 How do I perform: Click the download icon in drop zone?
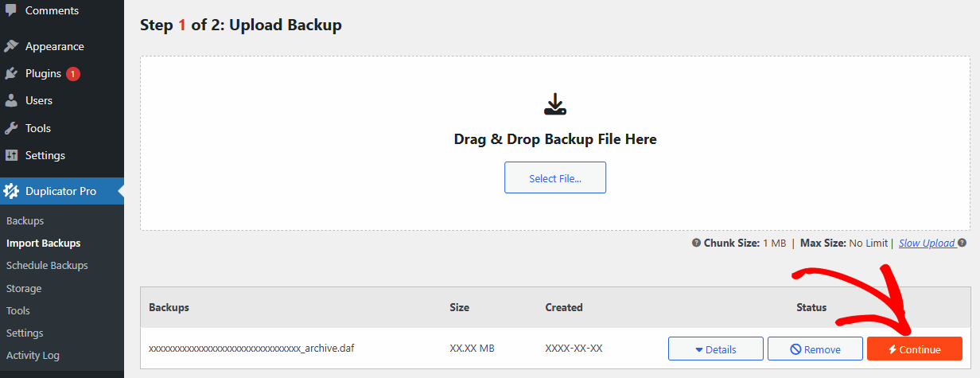tap(555, 104)
